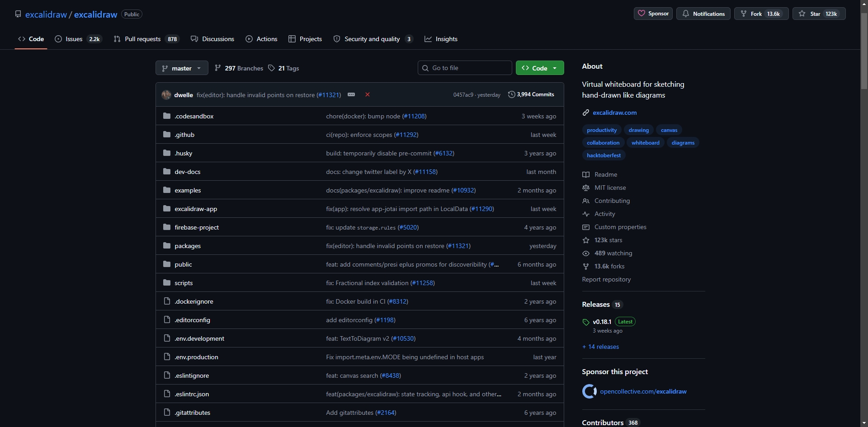Click the productivity topic tag
This screenshot has width=868, height=427.
(602, 130)
